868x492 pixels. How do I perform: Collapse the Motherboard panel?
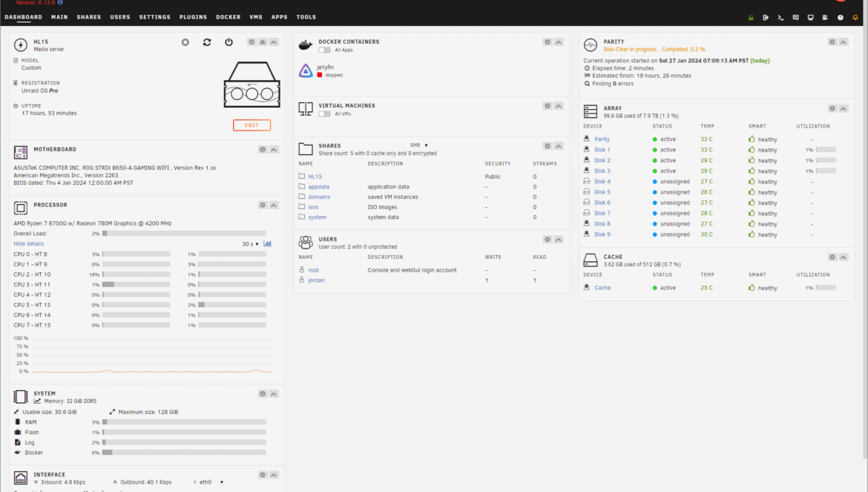(274, 149)
